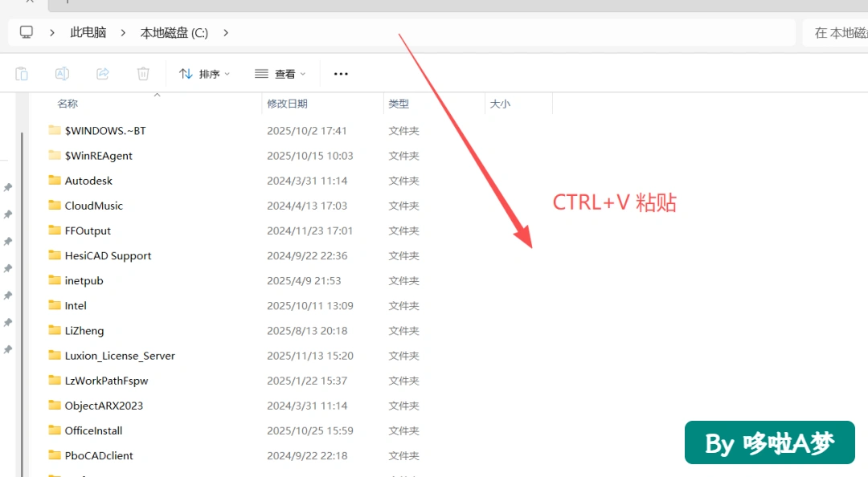Screen dimensions: 868x477
Task: Click the LiZheng folder name
Action: coord(84,330)
